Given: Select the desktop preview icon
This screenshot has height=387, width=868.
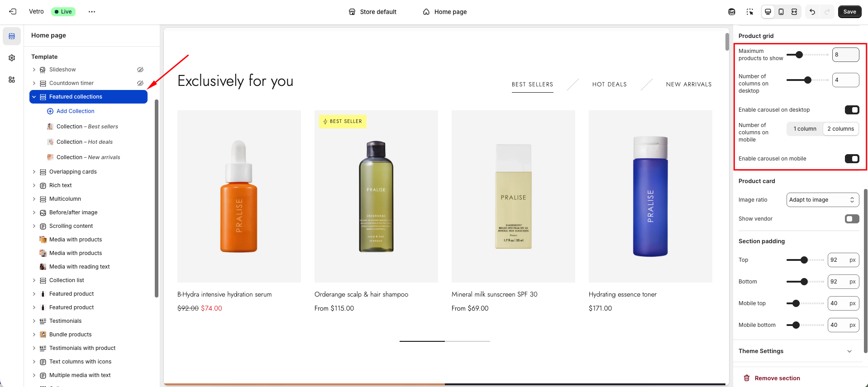Looking at the screenshot, I should tap(768, 12).
